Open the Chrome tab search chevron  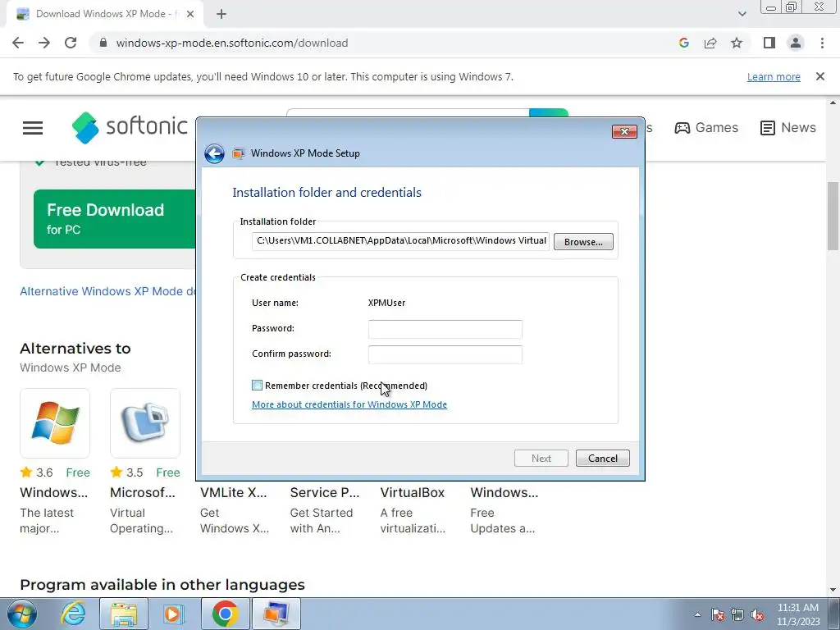(742, 14)
